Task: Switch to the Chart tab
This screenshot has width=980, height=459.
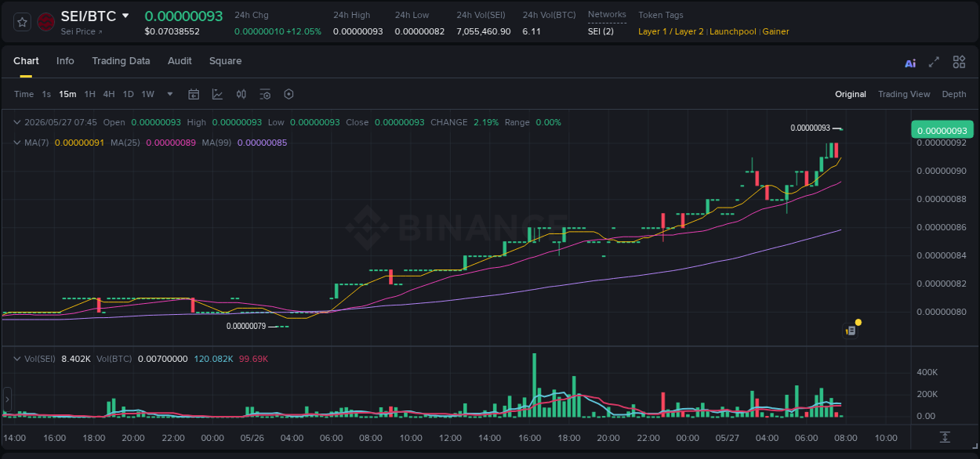Action: (x=26, y=61)
